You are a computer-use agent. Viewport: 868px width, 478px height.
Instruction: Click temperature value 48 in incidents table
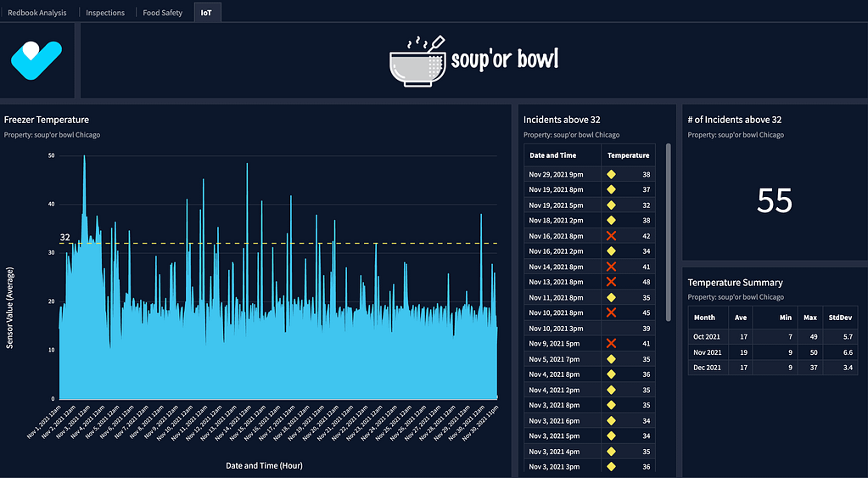click(646, 282)
